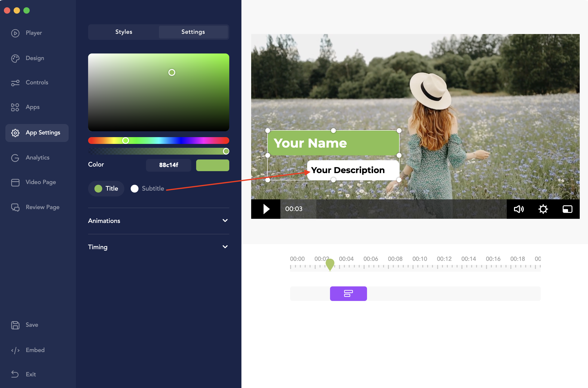Open the Review Page label

coord(43,207)
